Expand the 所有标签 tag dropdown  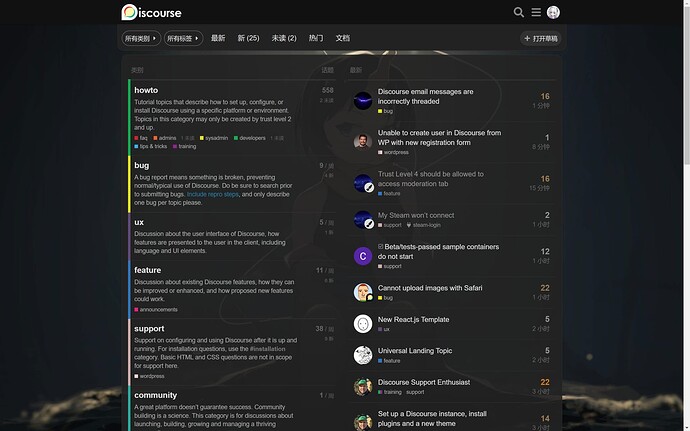click(x=184, y=38)
